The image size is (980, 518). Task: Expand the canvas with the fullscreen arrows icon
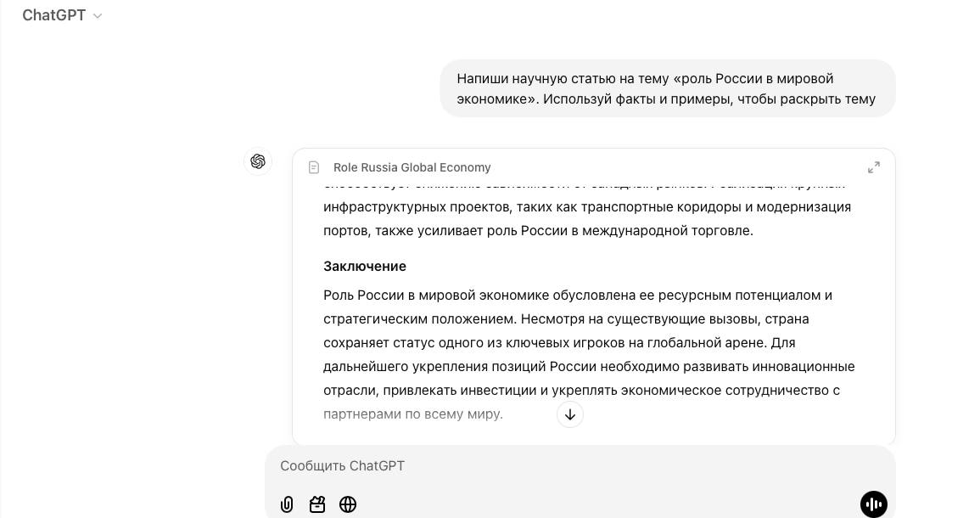[874, 167]
